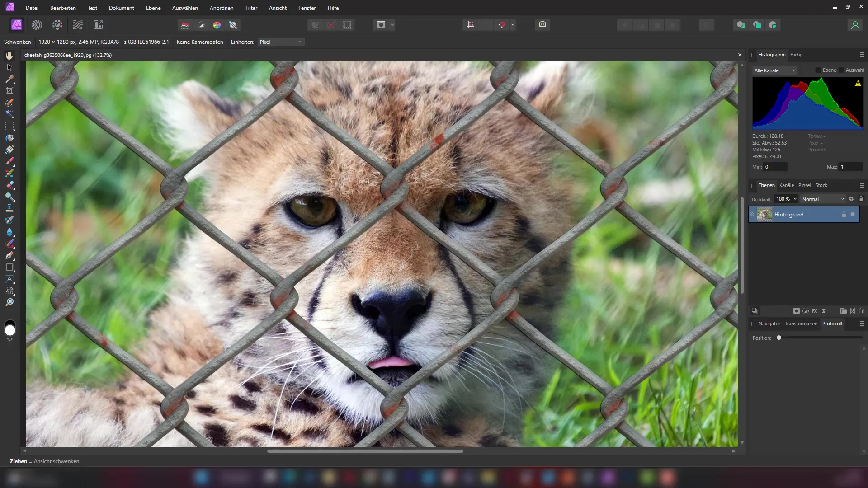Select the Selection tool

9,66
